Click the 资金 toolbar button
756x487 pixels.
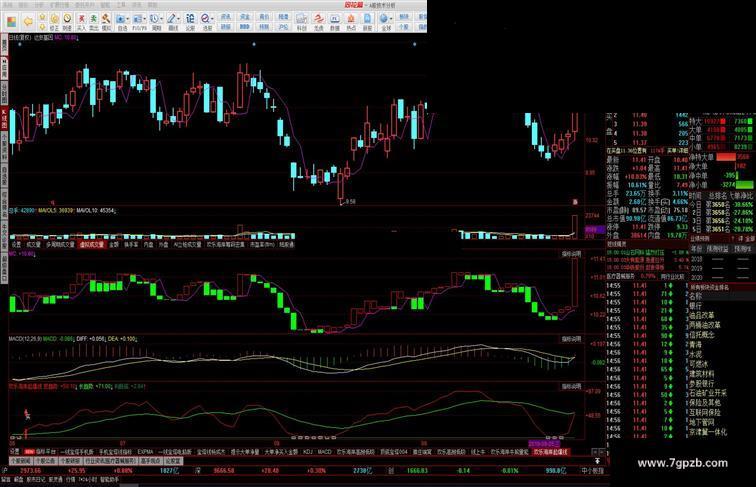point(243,16)
